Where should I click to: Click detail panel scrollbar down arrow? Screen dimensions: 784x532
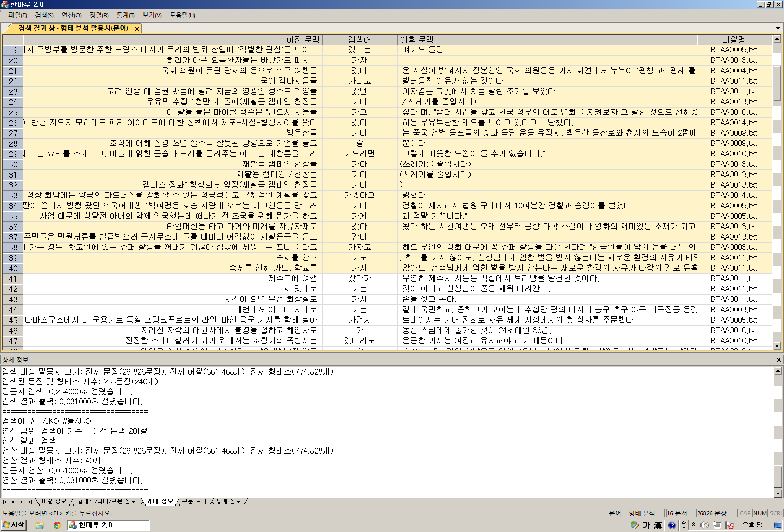click(778, 494)
